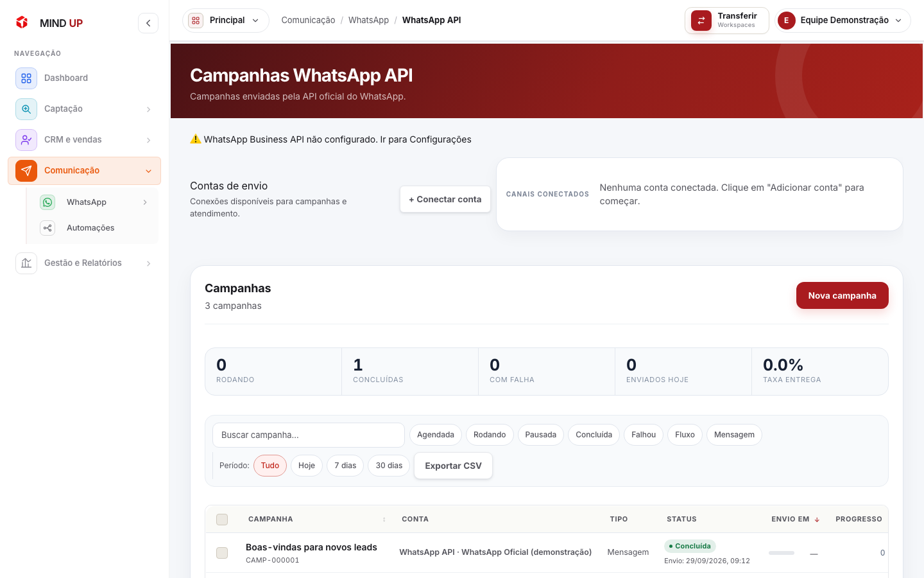
Task: Click the Exportar CSV button
Action: click(453, 466)
